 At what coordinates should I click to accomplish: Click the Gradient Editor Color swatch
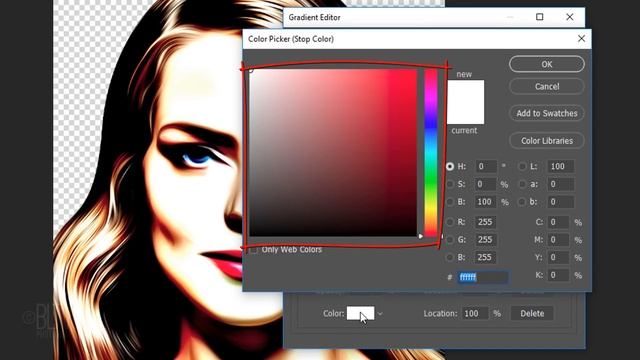[x=360, y=313]
